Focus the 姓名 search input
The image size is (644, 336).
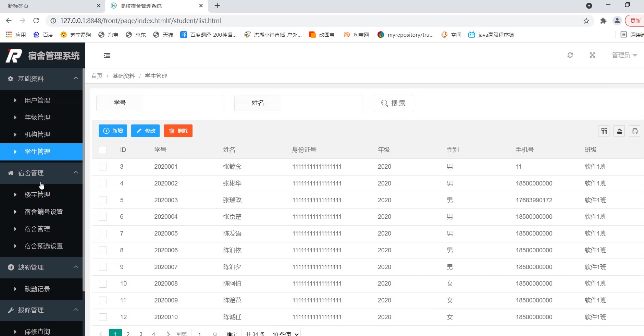[x=321, y=103]
